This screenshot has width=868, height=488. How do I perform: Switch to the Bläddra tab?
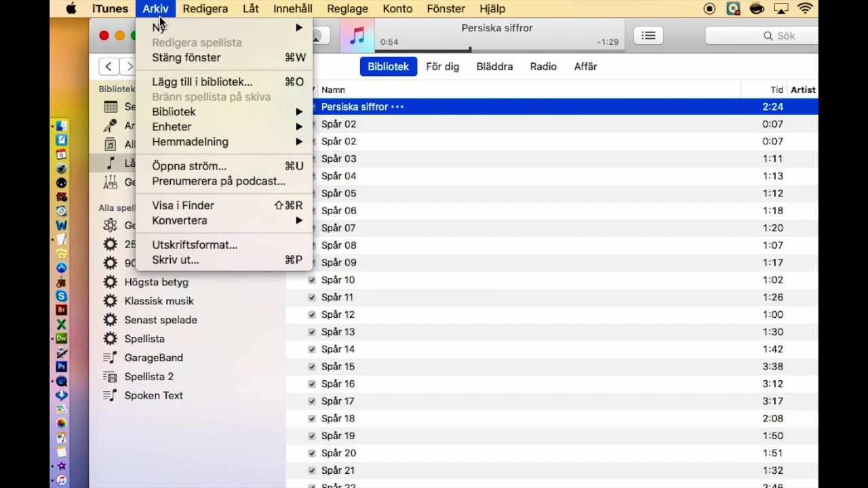[x=494, y=66]
